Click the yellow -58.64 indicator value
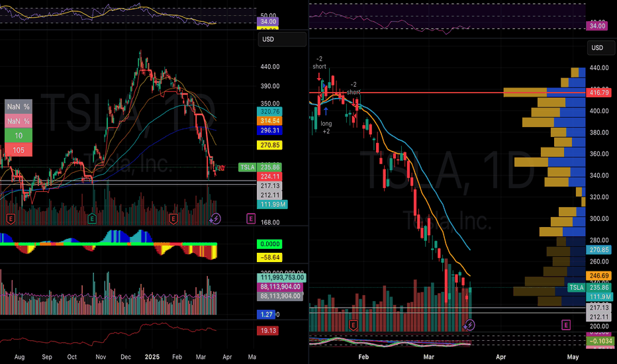Viewport: 617px width, 364px height. pyautogui.click(x=269, y=257)
